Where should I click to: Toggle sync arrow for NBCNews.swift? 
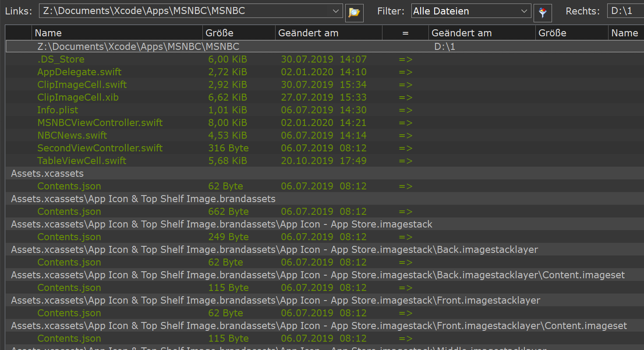pyautogui.click(x=406, y=135)
